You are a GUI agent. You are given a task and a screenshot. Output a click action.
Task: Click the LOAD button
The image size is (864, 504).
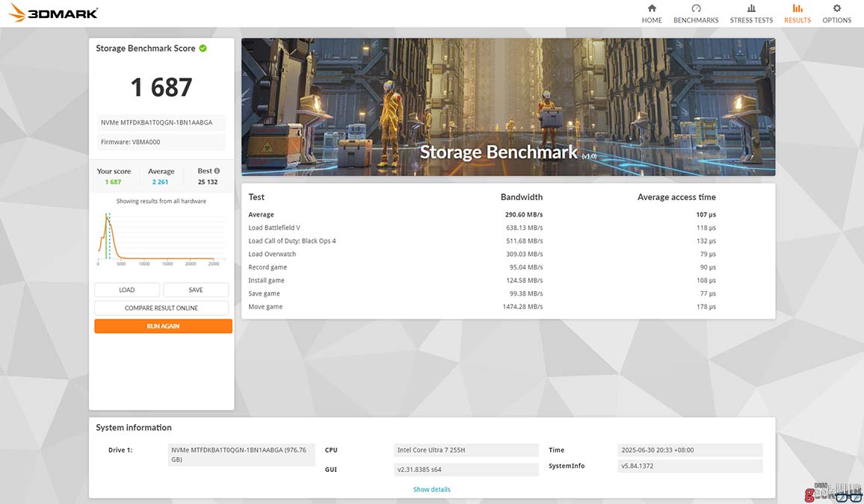(x=127, y=290)
